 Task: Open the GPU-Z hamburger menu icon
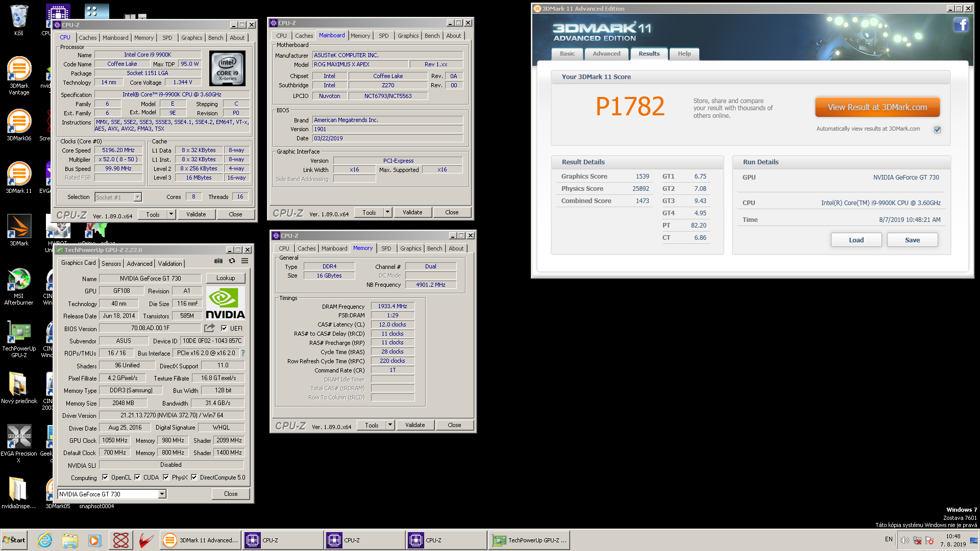click(x=245, y=261)
